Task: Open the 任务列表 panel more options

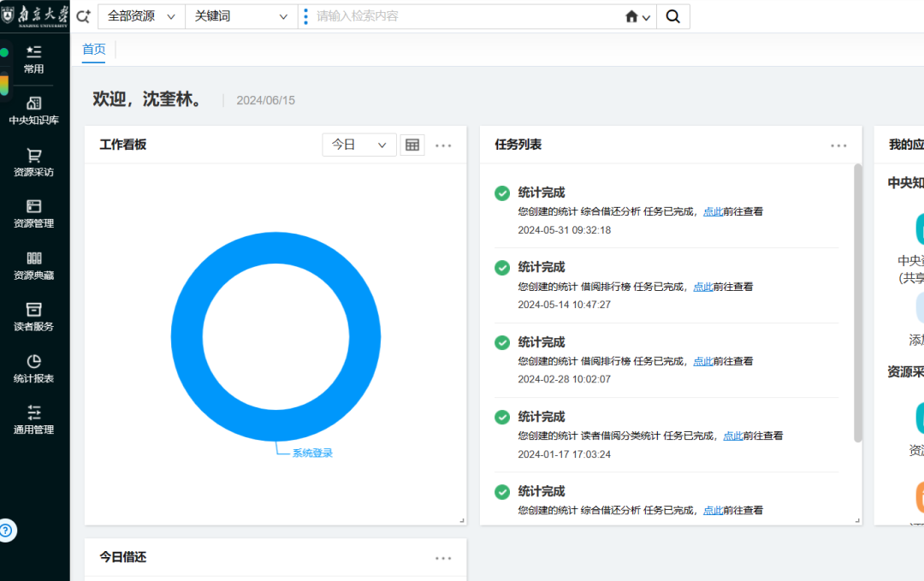Action: point(838,145)
